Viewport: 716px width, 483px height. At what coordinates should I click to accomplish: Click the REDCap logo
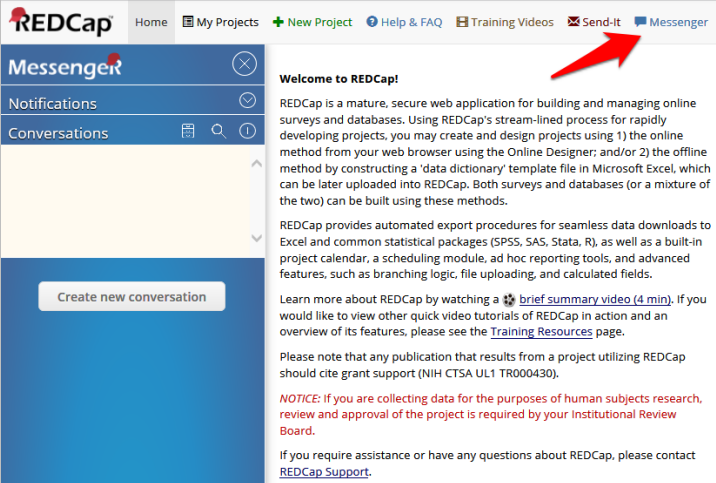tap(58, 21)
